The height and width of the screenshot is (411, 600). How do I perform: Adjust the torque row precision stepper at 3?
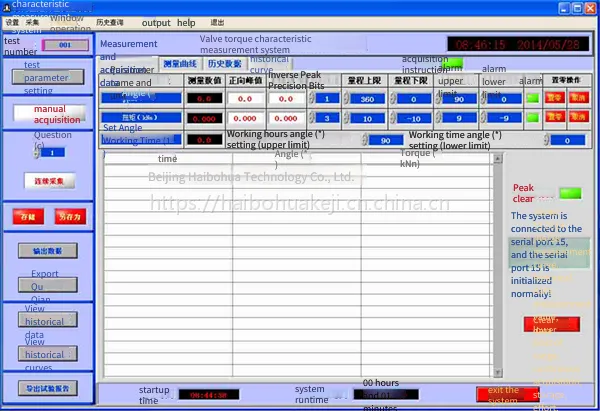[311, 118]
